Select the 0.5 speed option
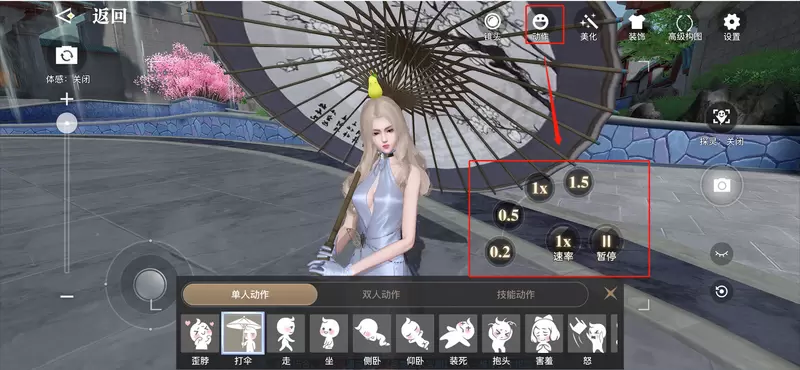This screenshot has height=370, width=800. point(508,215)
